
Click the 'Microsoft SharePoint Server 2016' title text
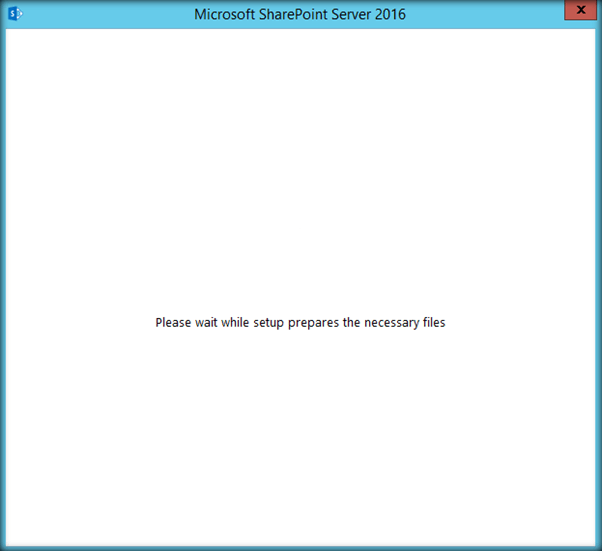(x=300, y=14)
